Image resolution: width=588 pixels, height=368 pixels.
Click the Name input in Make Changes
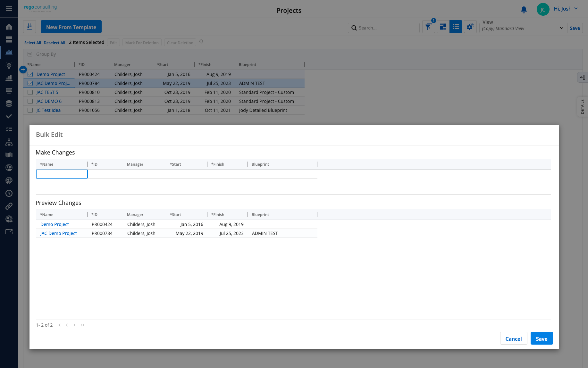pos(62,174)
